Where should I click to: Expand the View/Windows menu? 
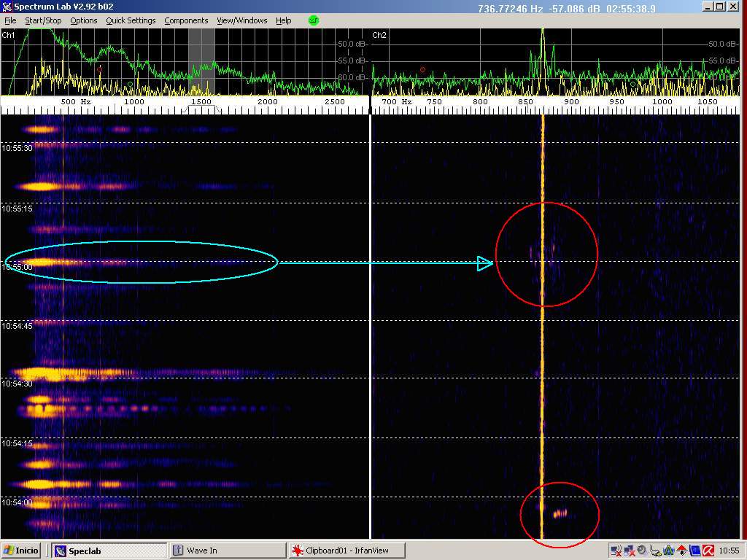[241, 20]
